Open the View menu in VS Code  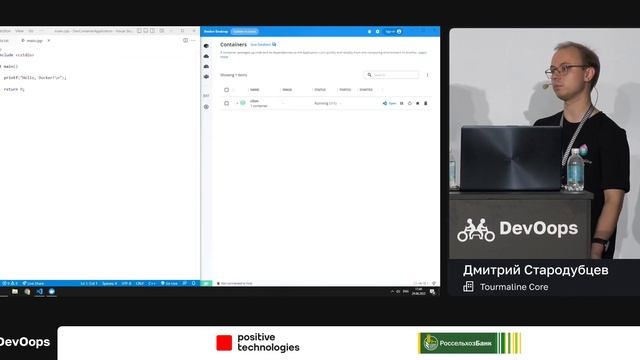pos(19,31)
